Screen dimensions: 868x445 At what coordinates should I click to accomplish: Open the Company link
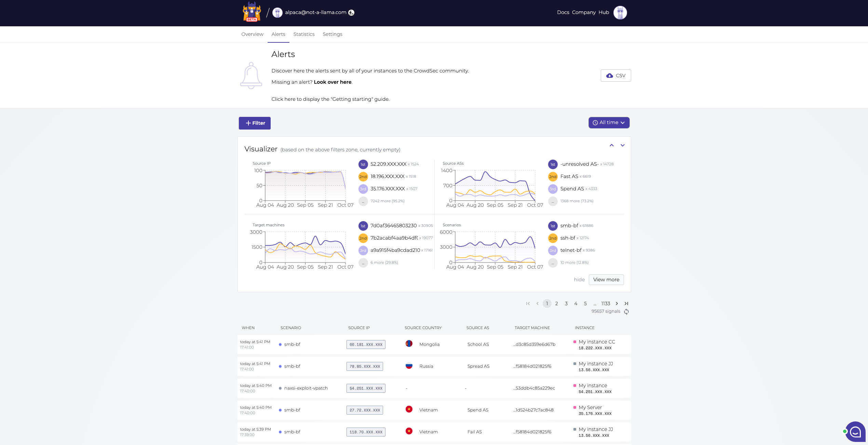[x=584, y=12]
